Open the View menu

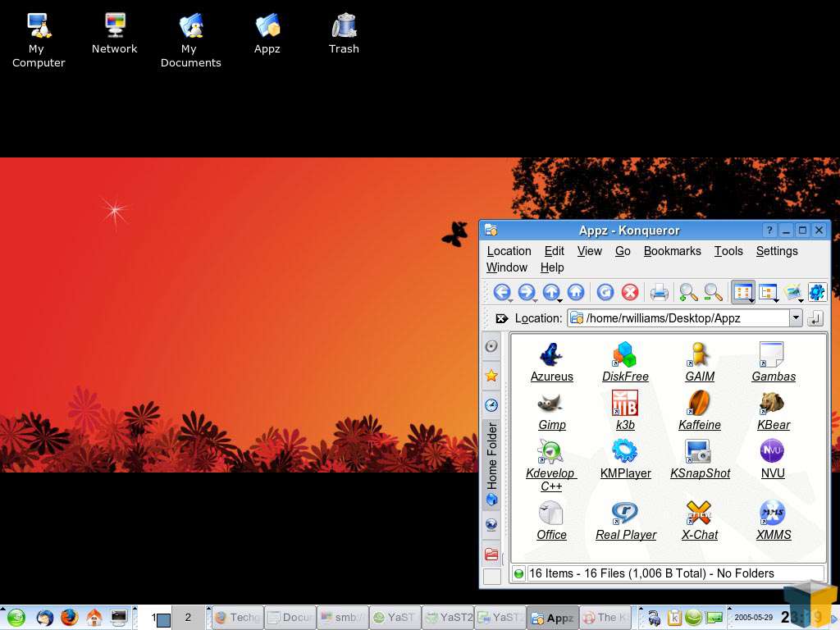(589, 251)
